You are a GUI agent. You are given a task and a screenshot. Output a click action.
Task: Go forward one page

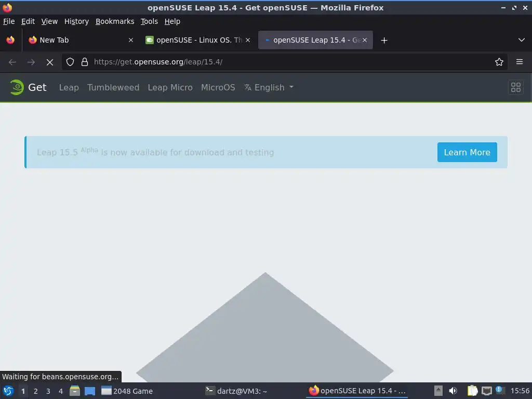31,62
